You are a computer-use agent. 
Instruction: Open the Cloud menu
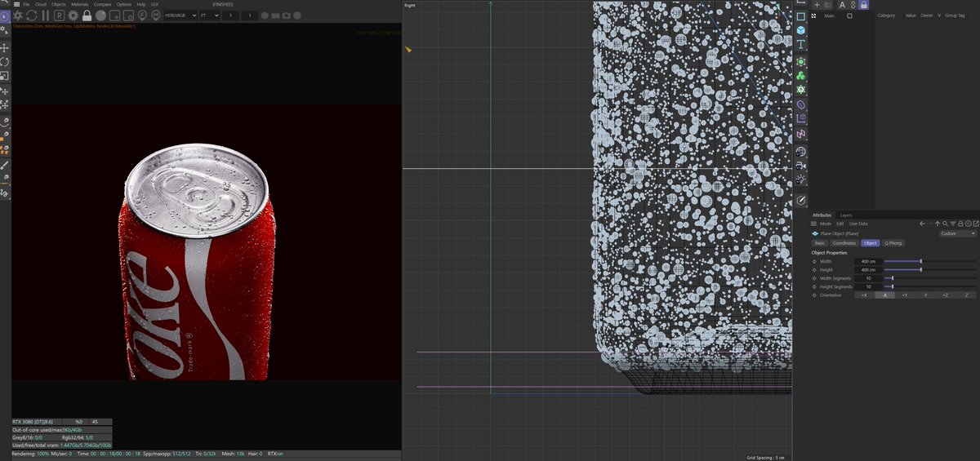[x=41, y=4]
